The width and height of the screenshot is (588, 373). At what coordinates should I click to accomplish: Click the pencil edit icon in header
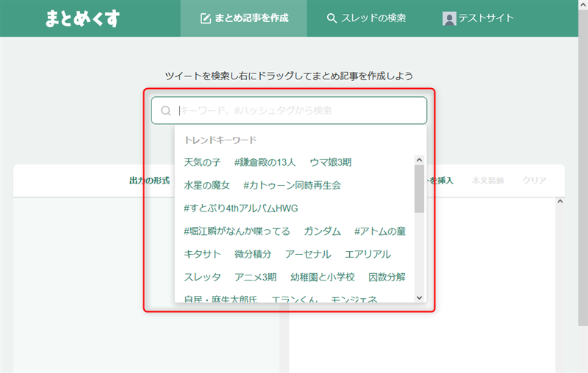[x=206, y=18]
